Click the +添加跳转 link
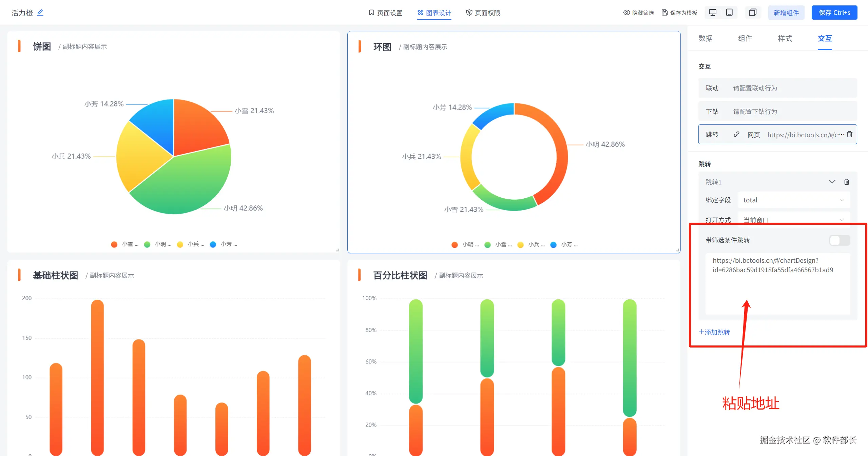Image resolution: width=868 pixels, height=456 pixels. 714,332
